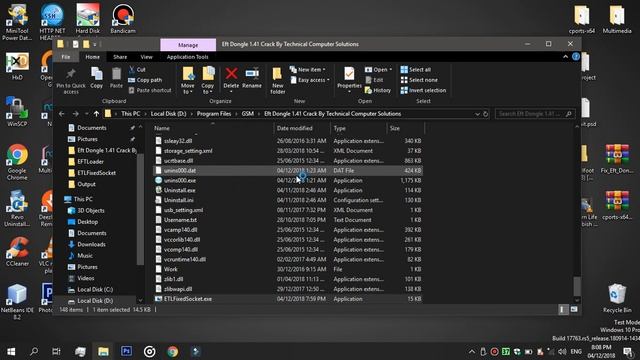Click This PC in the address bar
This screenshot has width=640, height=360.
pos(130,114)
